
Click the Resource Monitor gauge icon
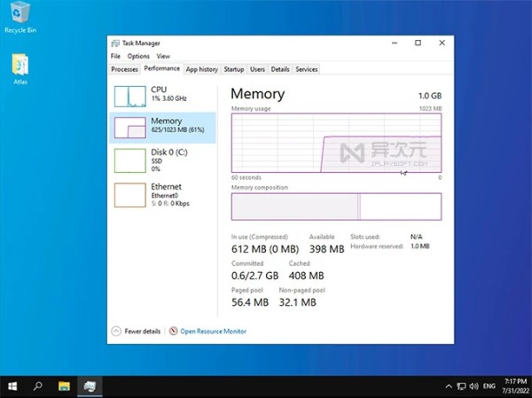point(174,331)
